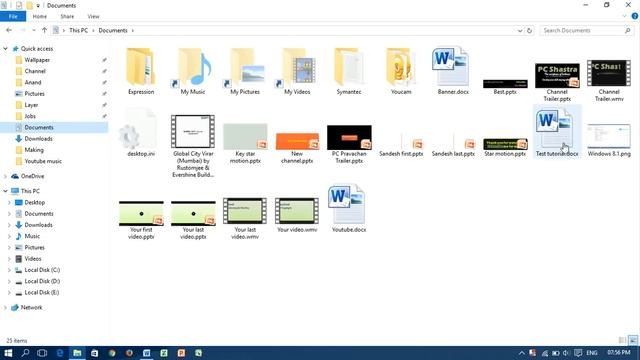Open Wallpaper in Quick access

37,60
